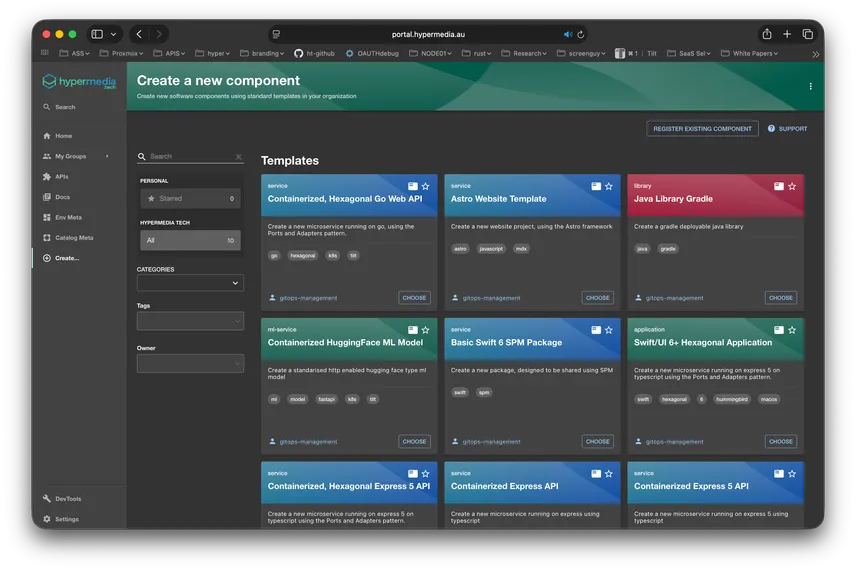This screenshot has width=856, height=570.
Task: Star the Containerized Express 5 API template
Action: [x=792, y=473]
